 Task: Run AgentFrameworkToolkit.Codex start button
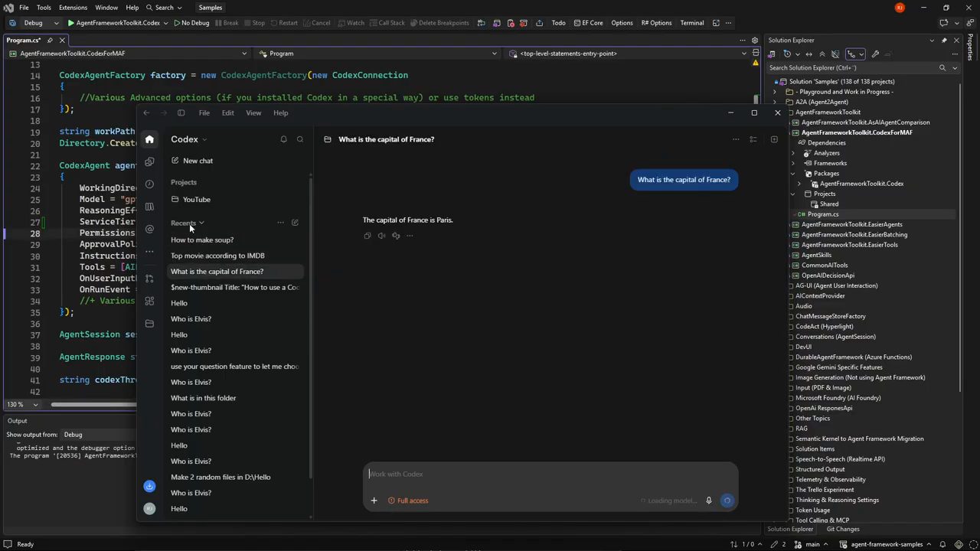click(114, 23)
